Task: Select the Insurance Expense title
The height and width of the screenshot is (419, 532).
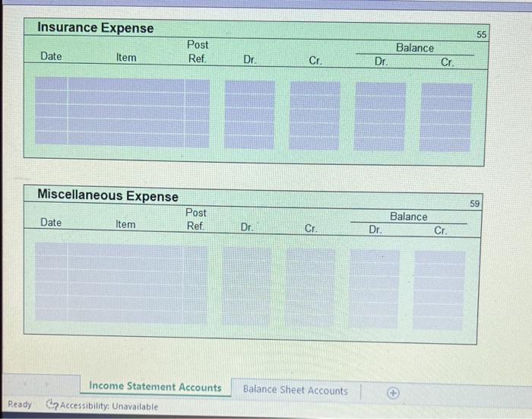Action: click(x=95, y=27)
